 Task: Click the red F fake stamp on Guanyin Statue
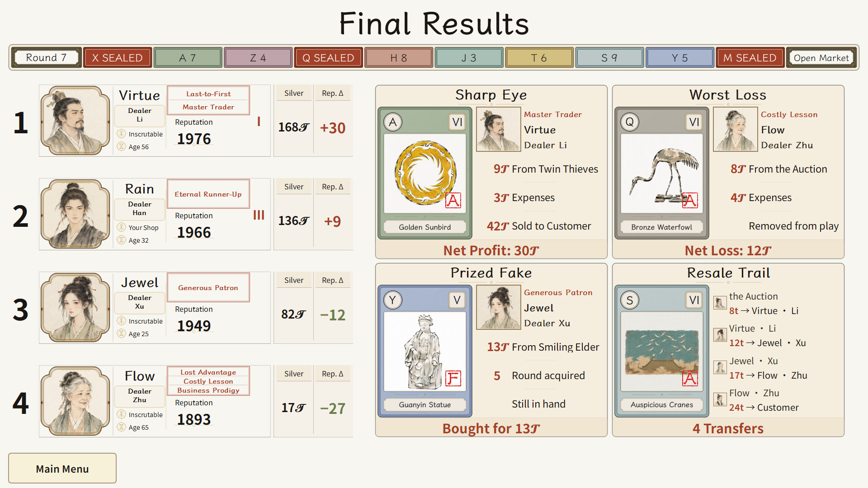[x=453, y=378]
